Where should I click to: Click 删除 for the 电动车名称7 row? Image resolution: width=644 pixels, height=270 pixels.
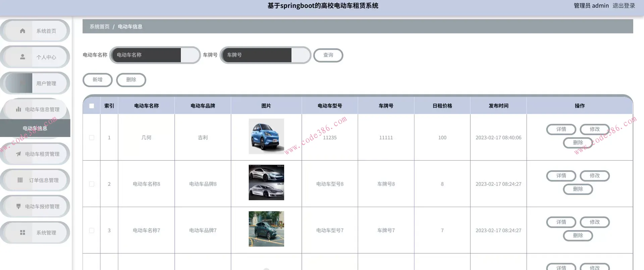coord(578,235)
